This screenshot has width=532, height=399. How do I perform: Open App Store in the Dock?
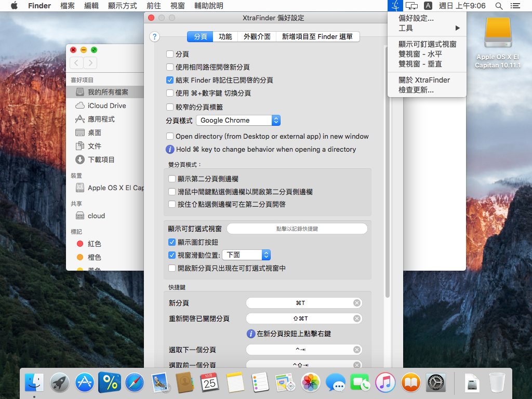pos(85,382)
